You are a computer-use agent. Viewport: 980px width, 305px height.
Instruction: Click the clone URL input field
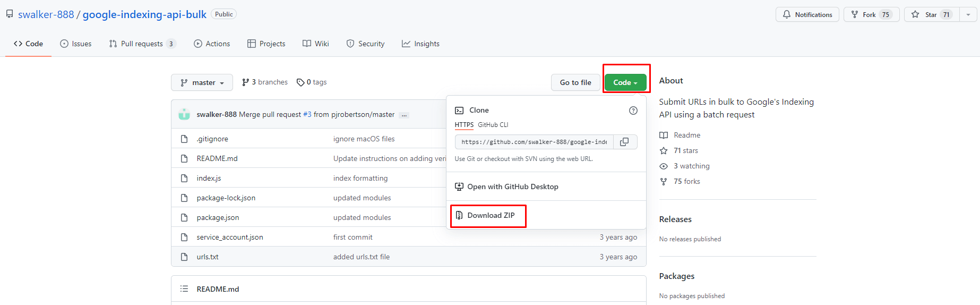click(x=534, y=142)
